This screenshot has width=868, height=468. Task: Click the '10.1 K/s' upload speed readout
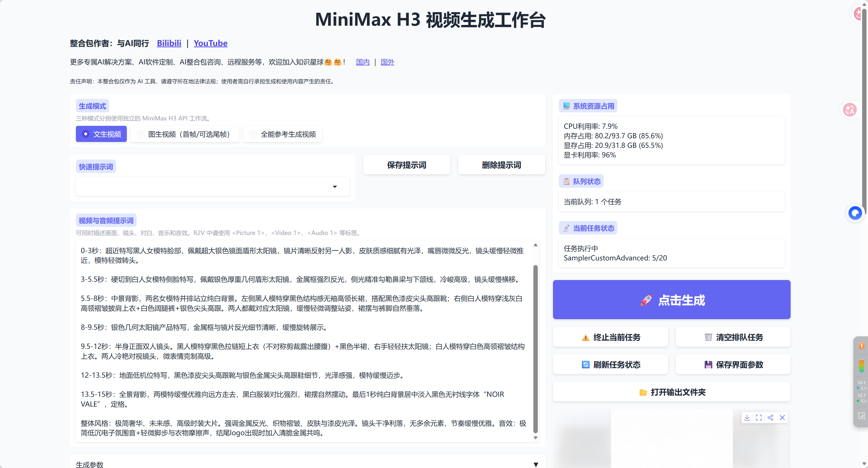862,386
